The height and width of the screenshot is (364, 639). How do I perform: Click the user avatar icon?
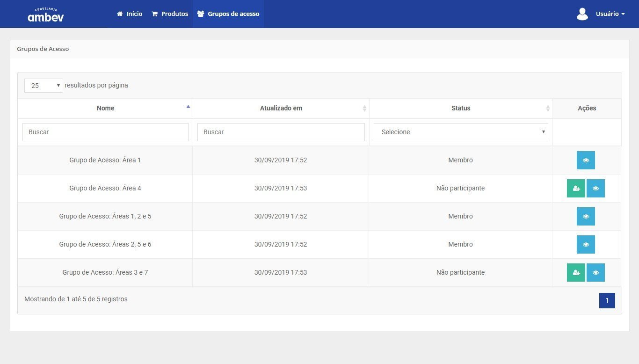582,14
